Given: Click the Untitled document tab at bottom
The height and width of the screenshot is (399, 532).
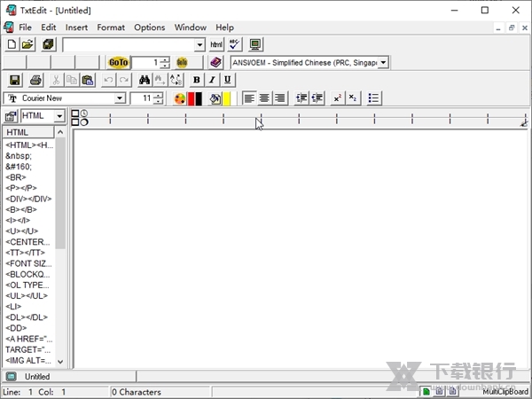Looking at the screenshot, I should [x=35, y=377].
